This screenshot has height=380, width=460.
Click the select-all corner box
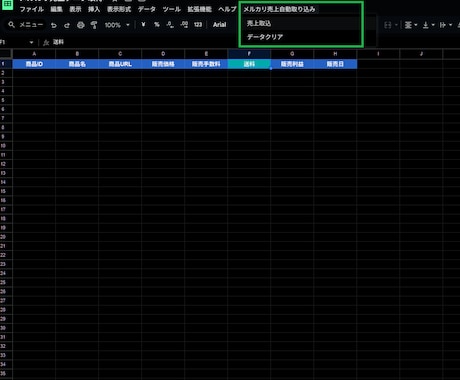(x=6, y=54)
